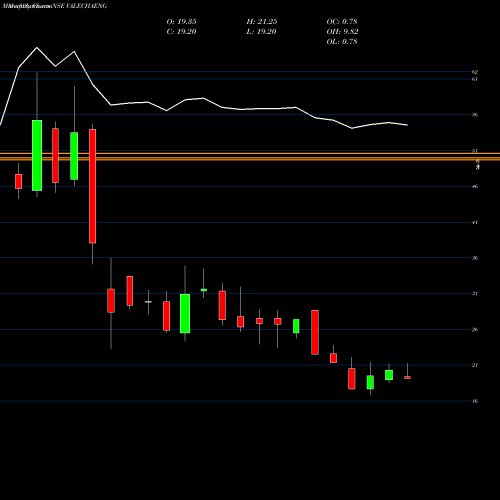The width and height of the screenshot is (500, 500).
Task: Click the 56 price axis label
Action: point(475,115)
